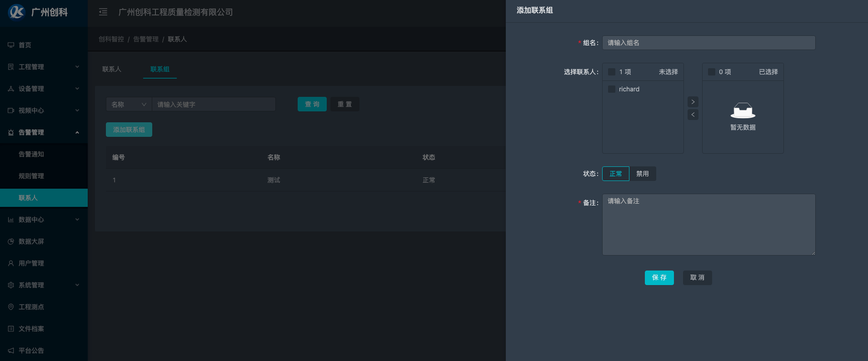The height and width of the screenshot is (361, 868).
Task: Move selected contacts right with arrow button
Action: [x=693, y=102]
